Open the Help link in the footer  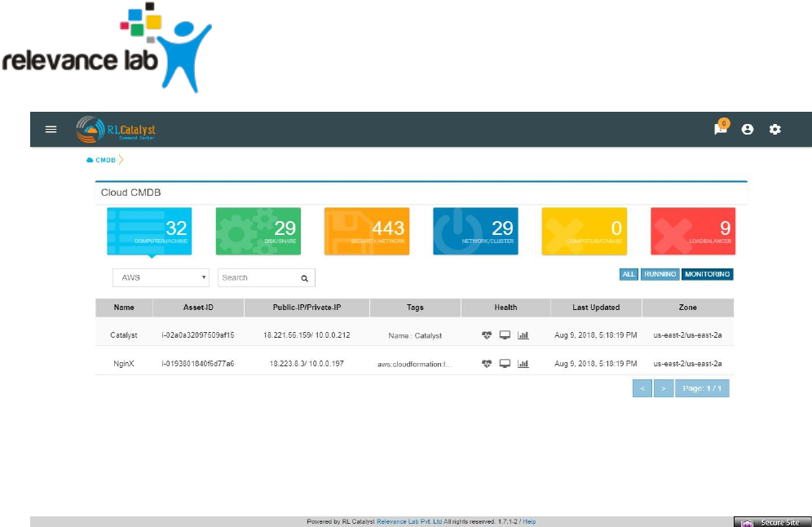tap(529, 522)
